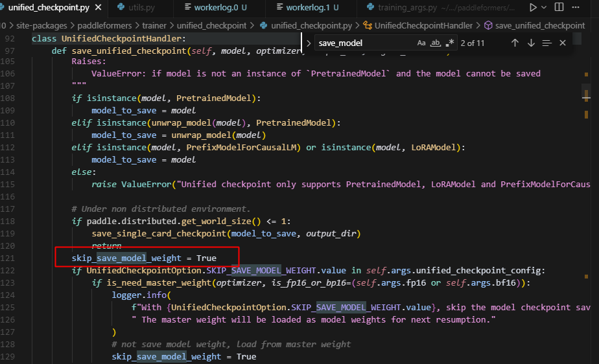
Task: Expand the replace field in find widget
Action: click(x=308, y=43)
